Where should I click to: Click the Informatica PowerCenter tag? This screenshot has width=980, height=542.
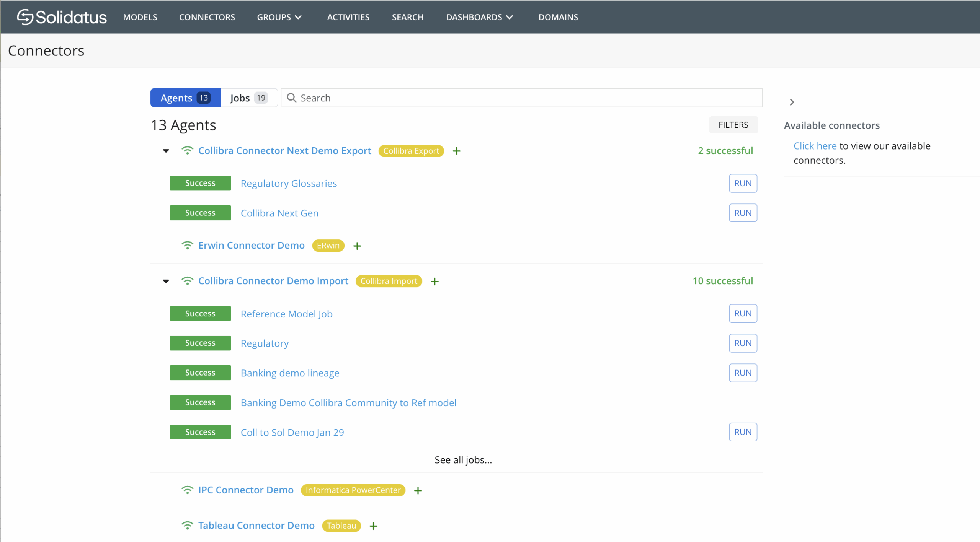(353, 491)
